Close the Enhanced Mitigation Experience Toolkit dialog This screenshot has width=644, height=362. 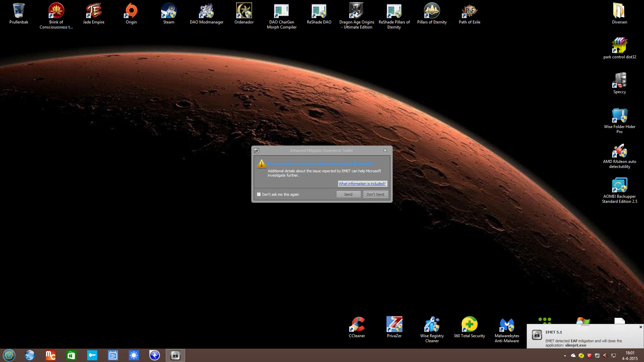385,150
